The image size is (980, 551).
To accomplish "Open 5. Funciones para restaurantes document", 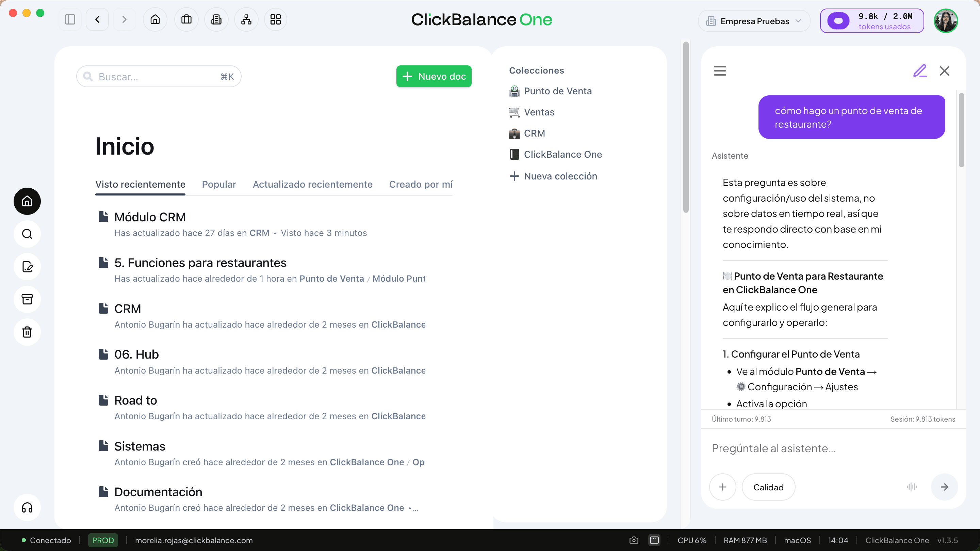I will [x=200, y=263].
